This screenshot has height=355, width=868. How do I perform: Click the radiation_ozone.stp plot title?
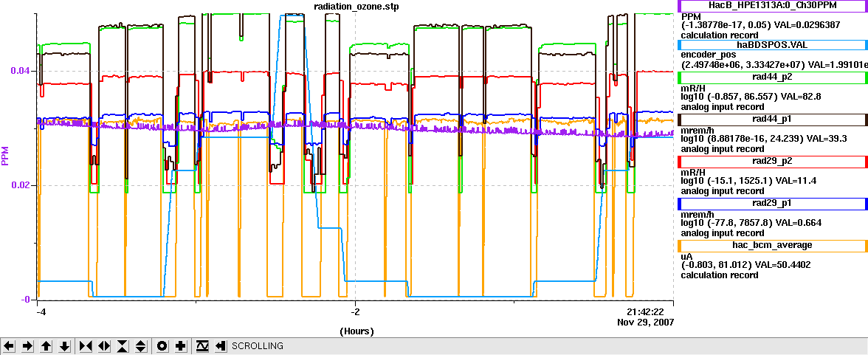coord(355,6)
